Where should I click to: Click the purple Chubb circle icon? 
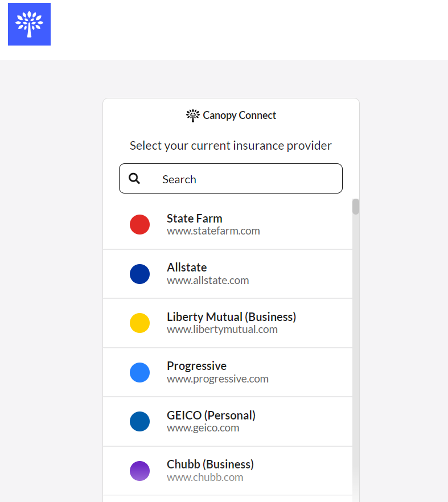coord(139,471)
